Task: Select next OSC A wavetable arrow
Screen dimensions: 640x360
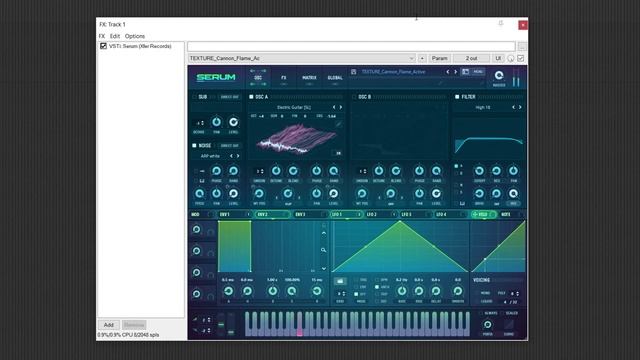Action: point(341,107)
